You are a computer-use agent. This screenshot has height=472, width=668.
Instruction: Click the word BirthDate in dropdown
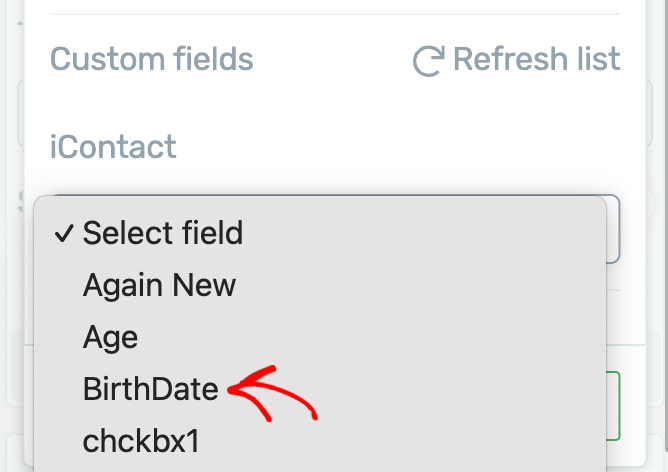pos(150,389)
